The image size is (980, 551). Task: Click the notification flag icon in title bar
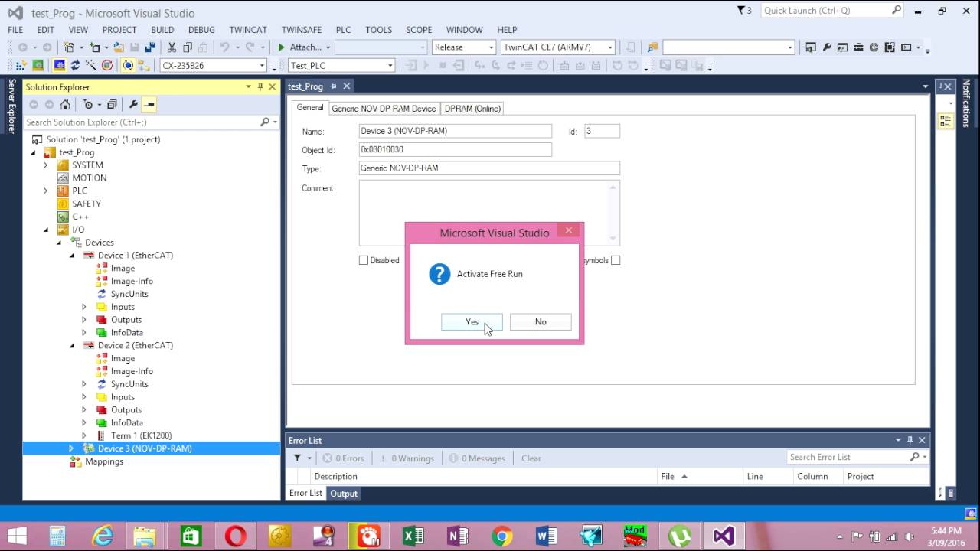[x=741, y=11]
